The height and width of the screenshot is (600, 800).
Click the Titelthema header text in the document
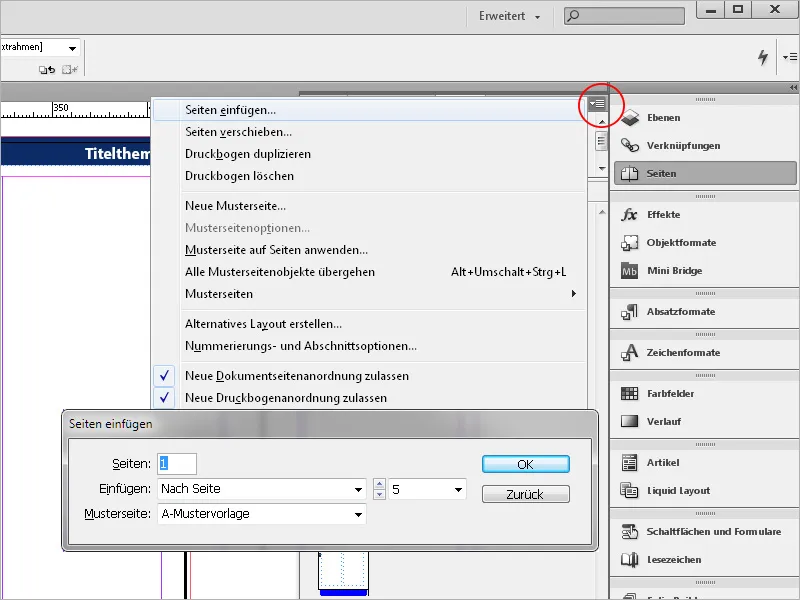pyautogui.click(x=117, y=154)
